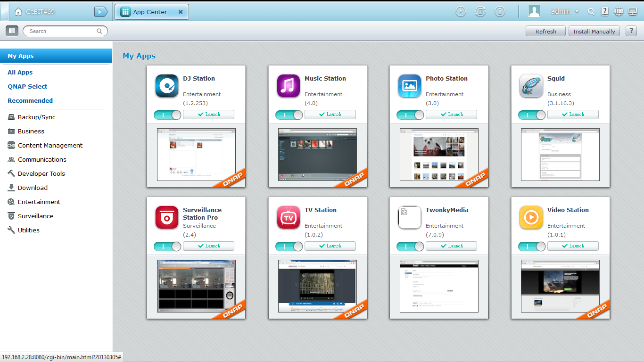Click the Refresh button
This screenshot has width=644, height=362.
tap(546, 31)
